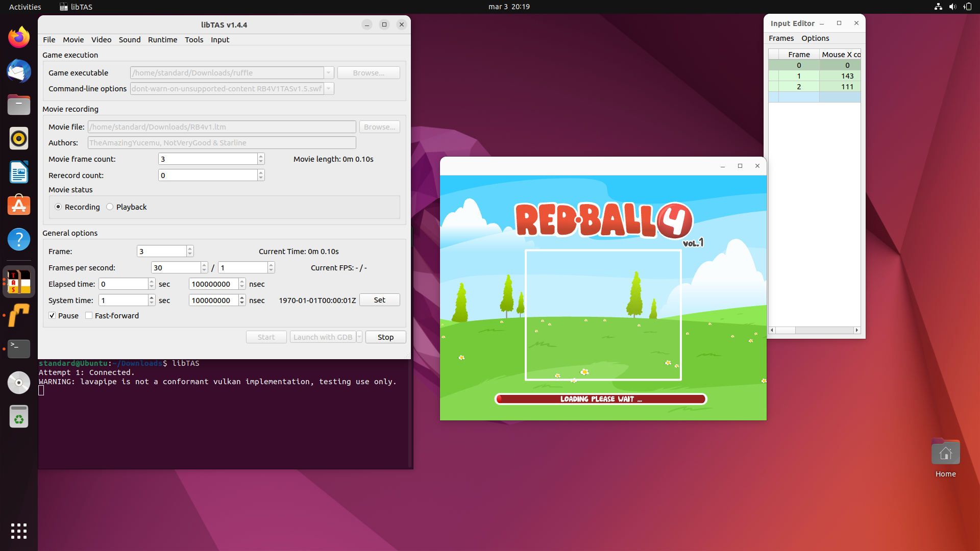This screenshot has width=980, height=551.
Task: Launch Thunderbird mail from the dock
Action: (x=19, y=71)
